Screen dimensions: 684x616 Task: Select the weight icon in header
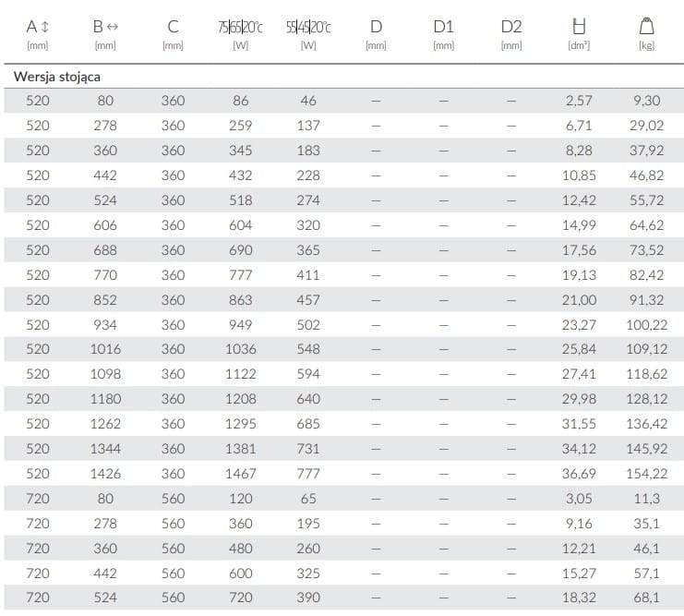pyautogui.click(x=647, y=26)
